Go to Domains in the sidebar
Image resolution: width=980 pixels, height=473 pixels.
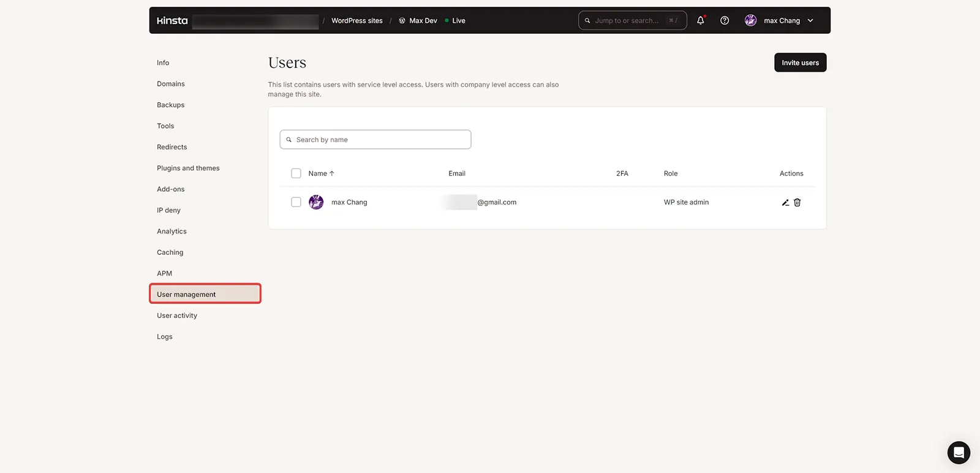(x=171, y=84)
